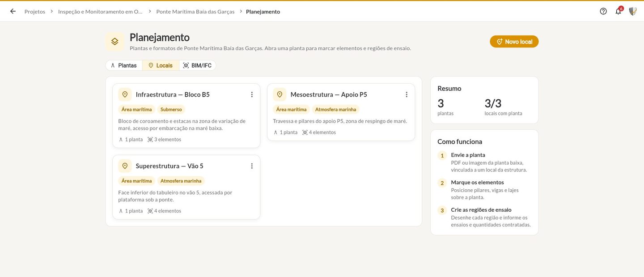
Task: Click '1 planta' on Vão 5 card
Action: 131,211
